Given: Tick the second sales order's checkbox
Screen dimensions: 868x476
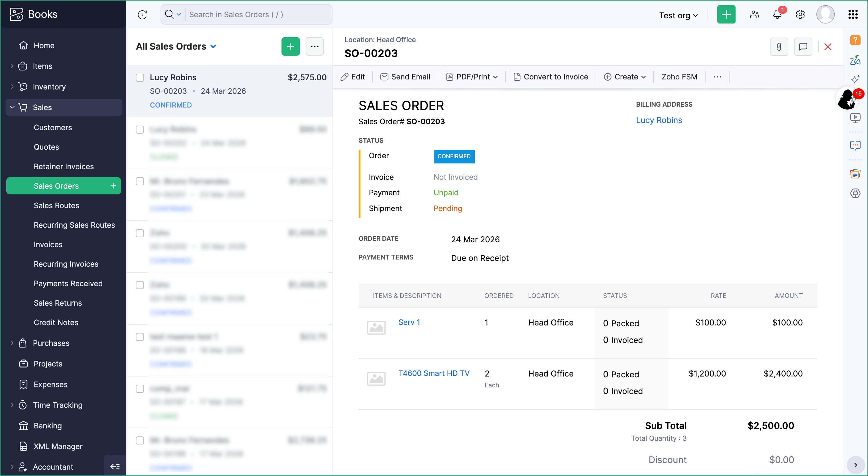Looking at the screenshot, I should [x=140, y=129].
